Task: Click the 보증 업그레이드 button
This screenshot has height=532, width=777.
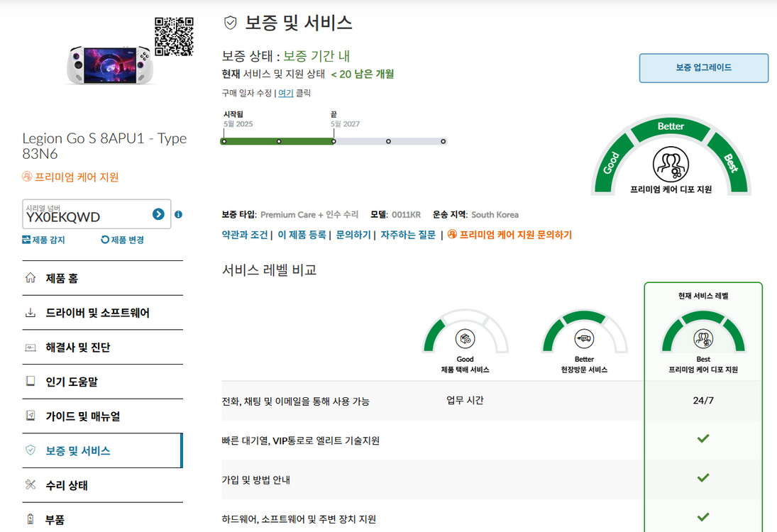Action: (x=703, y=68)
